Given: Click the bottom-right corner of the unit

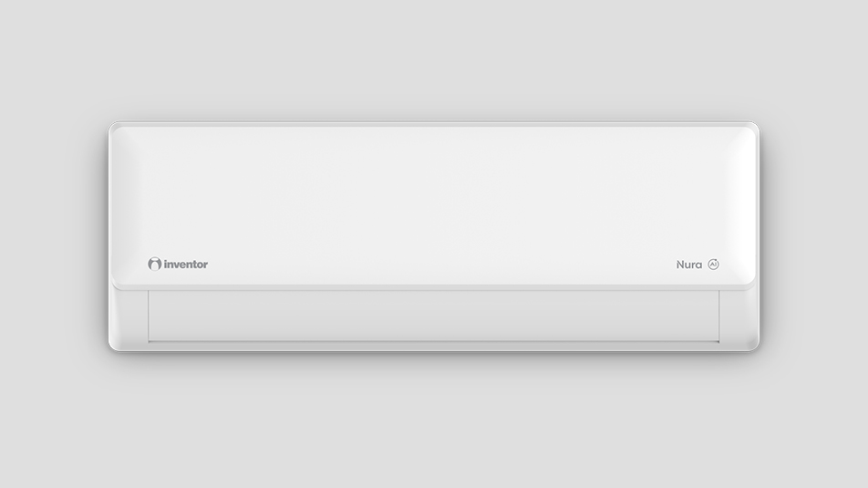Looking at the screenshot, I should [x=752, y=344].
